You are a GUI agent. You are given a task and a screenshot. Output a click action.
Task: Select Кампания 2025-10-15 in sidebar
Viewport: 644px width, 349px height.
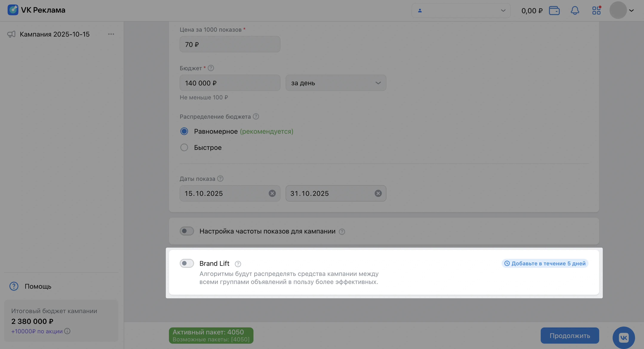click(55, 34)
